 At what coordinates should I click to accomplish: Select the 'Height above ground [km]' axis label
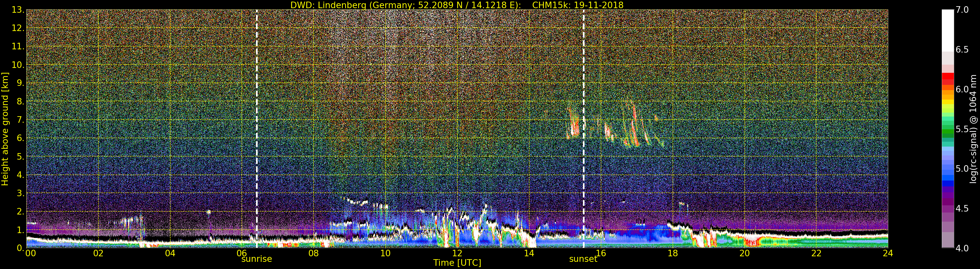(5, 129)
